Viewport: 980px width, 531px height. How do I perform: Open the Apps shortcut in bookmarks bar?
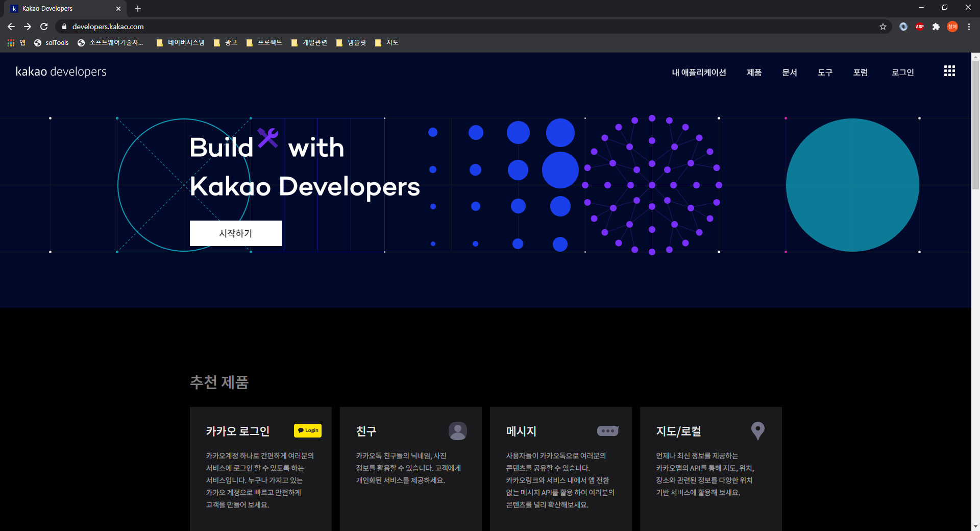(x=16, y=43)
